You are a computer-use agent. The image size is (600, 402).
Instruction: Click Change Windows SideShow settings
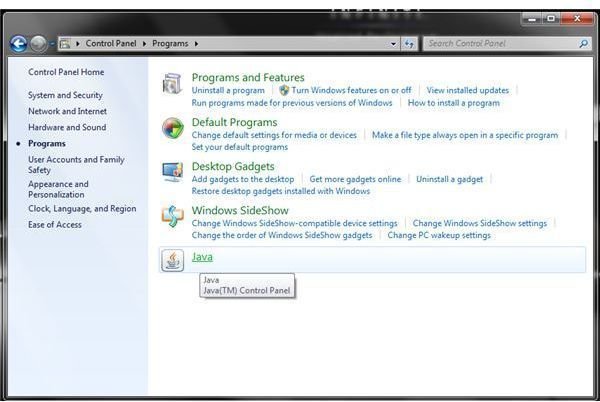point(480,223)
